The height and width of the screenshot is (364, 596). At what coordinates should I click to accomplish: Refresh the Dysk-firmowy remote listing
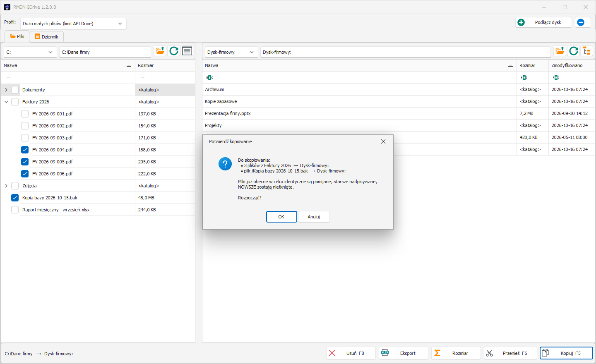click(574, 51)
